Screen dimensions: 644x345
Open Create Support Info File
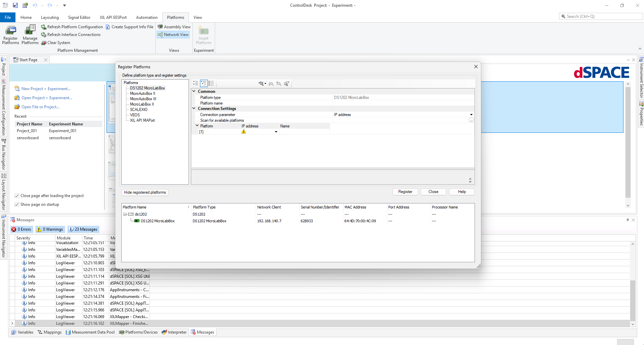tap(129, 27)
